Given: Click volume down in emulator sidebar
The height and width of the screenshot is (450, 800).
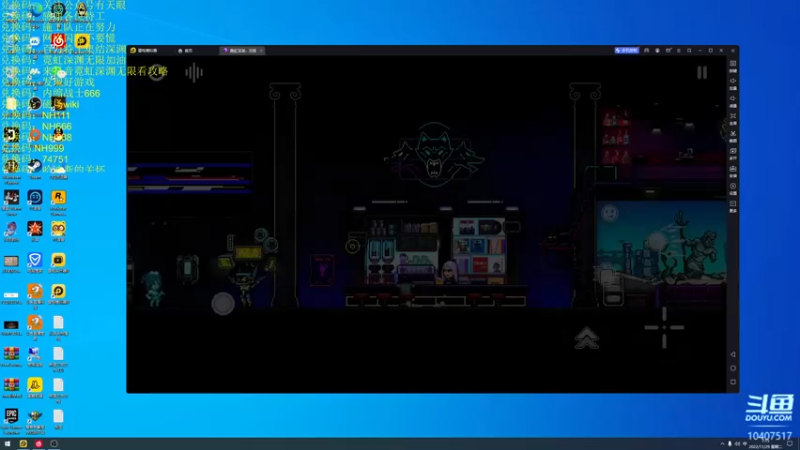Looking at the screenshot, I should [733, 99].
